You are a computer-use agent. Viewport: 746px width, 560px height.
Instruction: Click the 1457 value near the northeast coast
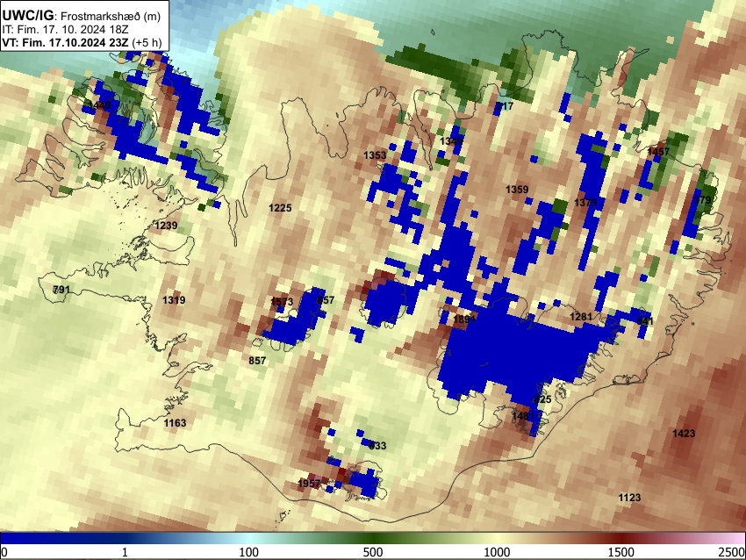(x=658, y=152)
